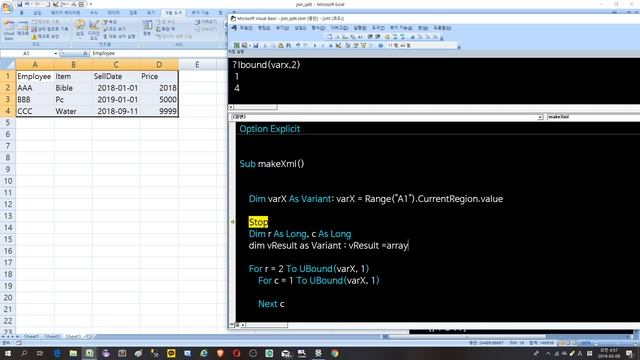Screen dimensions: 640x360
Task: Open the Name Box dropdown arrow
Action: pos(56,53)
